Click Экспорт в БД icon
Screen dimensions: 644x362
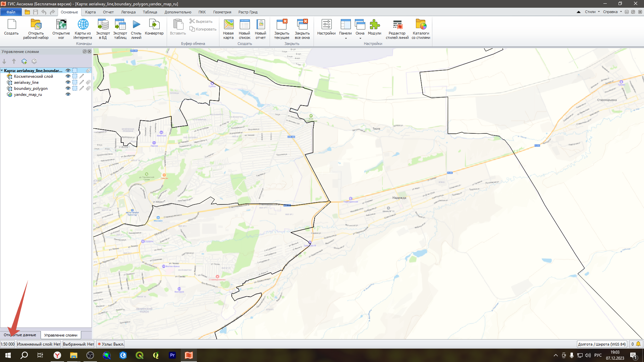coord(103,25)
